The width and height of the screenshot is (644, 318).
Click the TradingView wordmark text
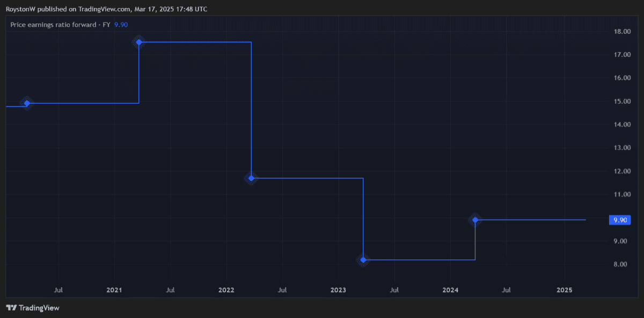pyautogui.click(x=39, y=308)
